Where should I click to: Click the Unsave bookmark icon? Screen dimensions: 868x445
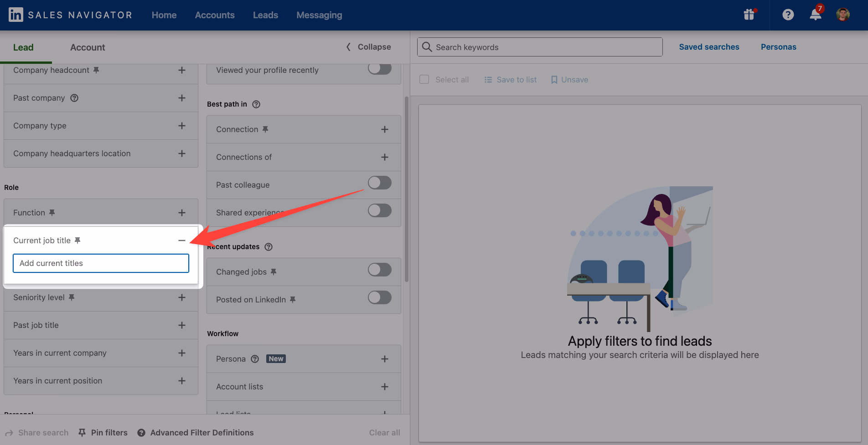coord(554,80)
